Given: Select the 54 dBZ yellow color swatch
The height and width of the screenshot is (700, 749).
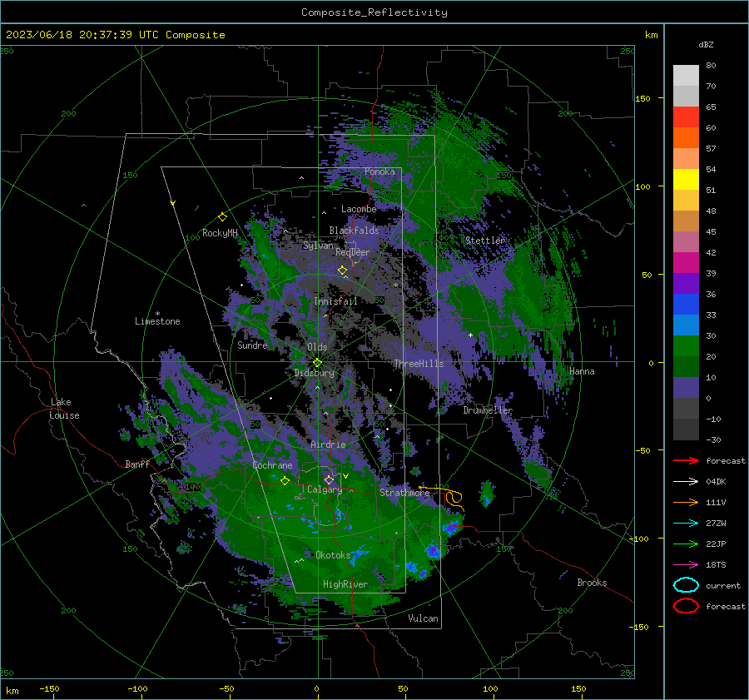Looking at the screenshot, I should [686, 179].
